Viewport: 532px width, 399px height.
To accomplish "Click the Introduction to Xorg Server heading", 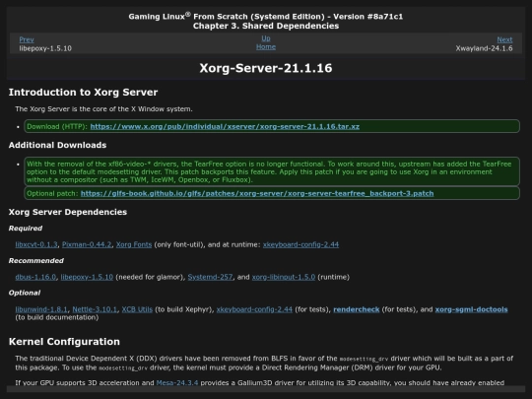I will click(x=83, y=93).
